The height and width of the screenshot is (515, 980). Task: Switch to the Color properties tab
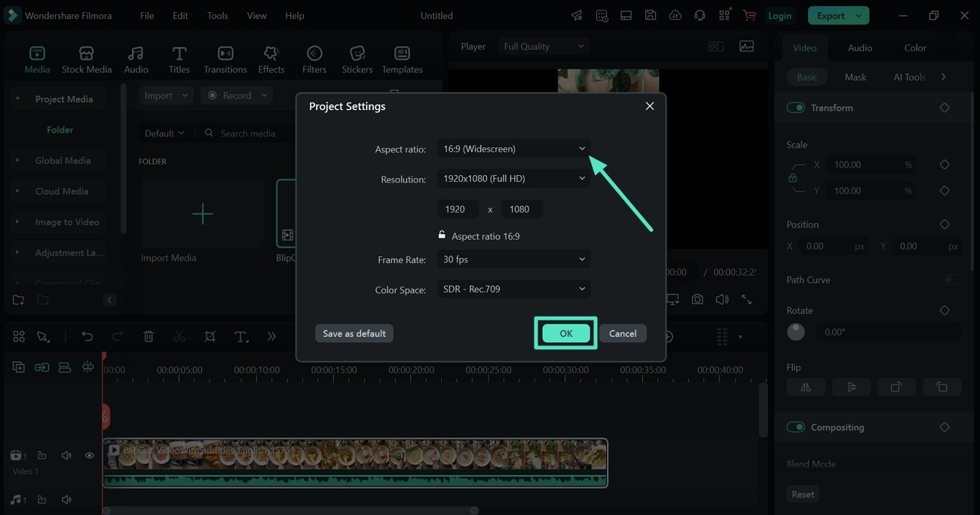click(x=915, y=48)
